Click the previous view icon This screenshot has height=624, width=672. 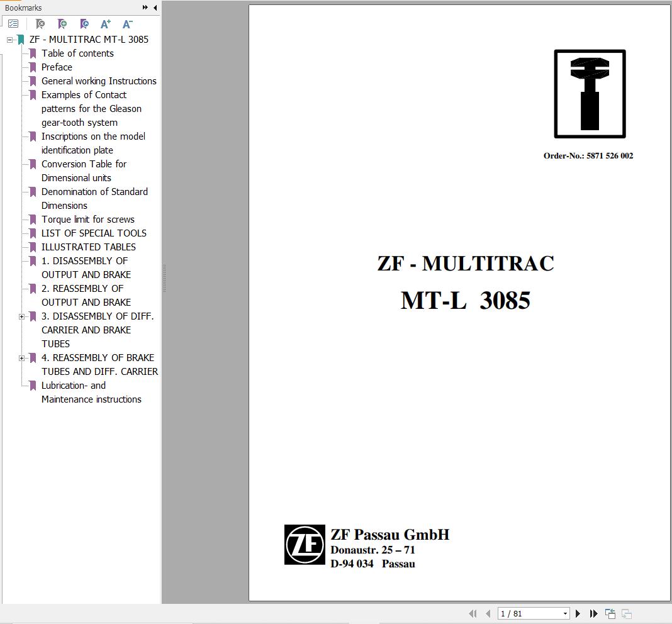[x=610, y=613]
